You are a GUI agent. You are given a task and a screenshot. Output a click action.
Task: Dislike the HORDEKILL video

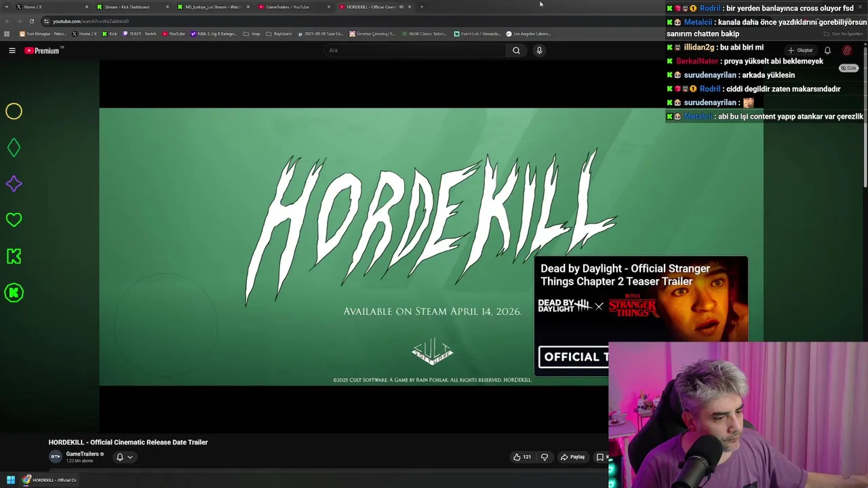545,457
